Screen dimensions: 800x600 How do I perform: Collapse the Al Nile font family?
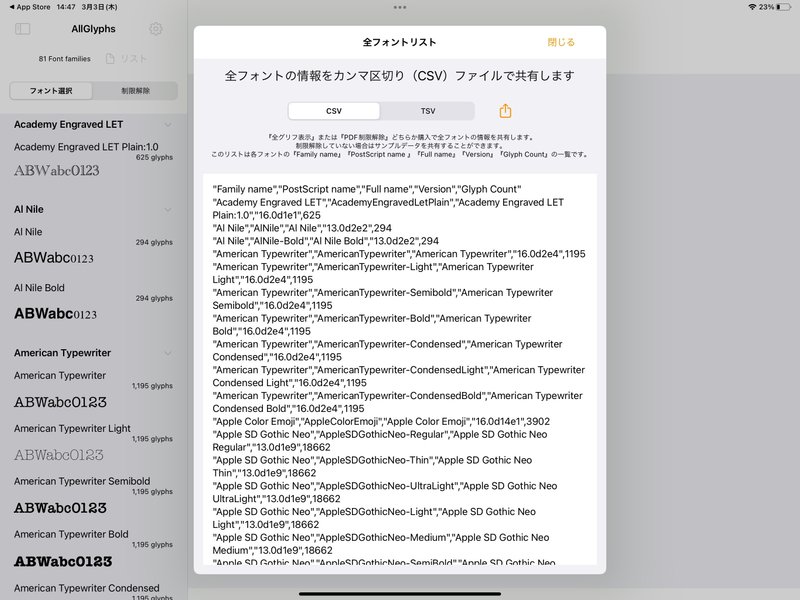[168, 210]
